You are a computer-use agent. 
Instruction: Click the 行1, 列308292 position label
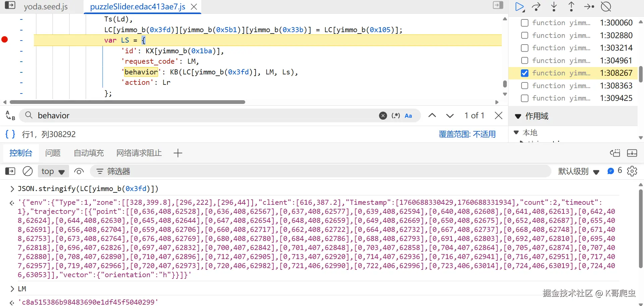click(x=49, y=134)
